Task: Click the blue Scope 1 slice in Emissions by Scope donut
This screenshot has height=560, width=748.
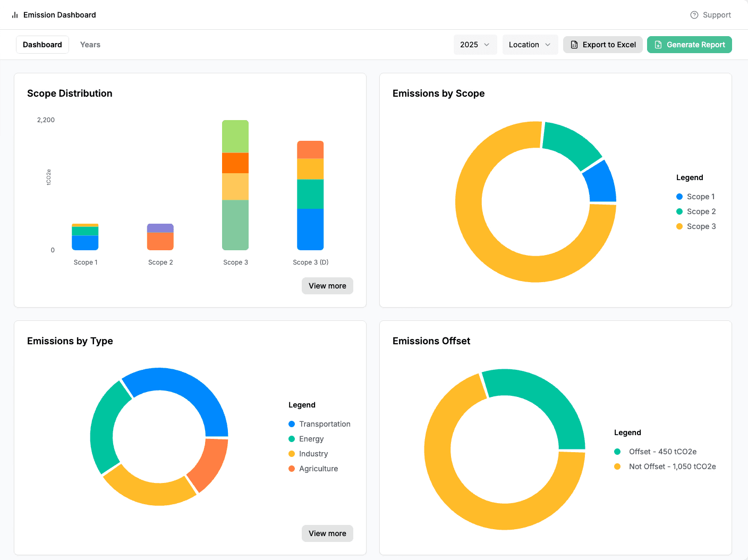Action: point(601,183)
